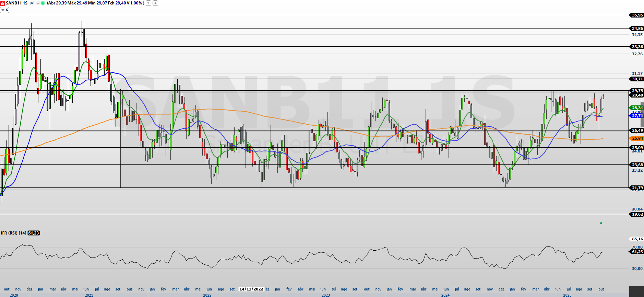Click the small [B] icon after SANB11 1S

tap(32, 3)
